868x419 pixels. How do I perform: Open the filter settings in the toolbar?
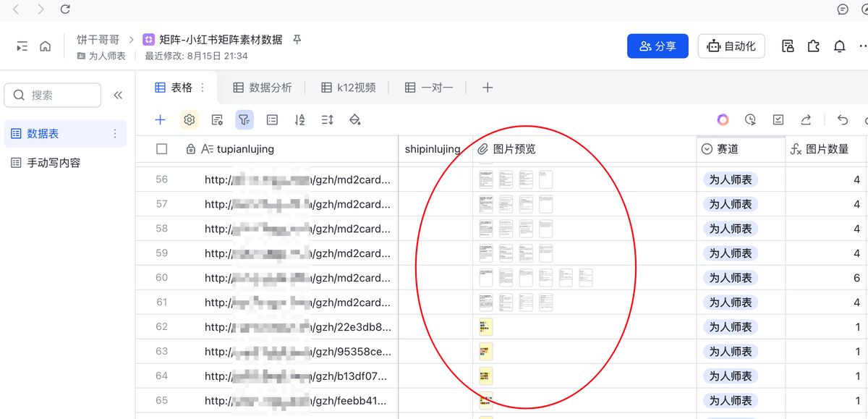coord(245,119)
